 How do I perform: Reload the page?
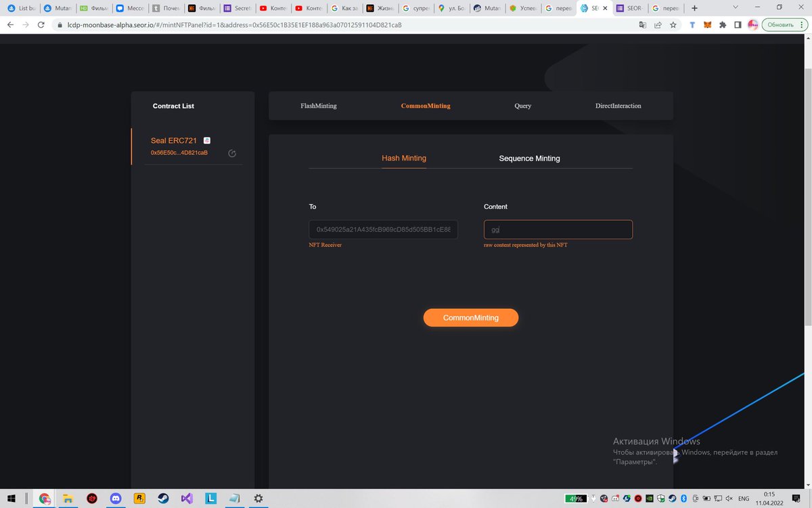41,24
